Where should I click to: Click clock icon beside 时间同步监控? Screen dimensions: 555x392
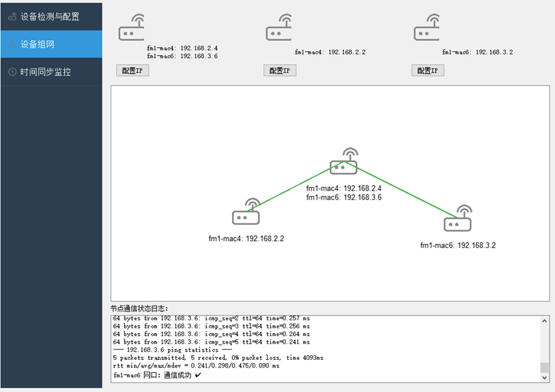12,72
